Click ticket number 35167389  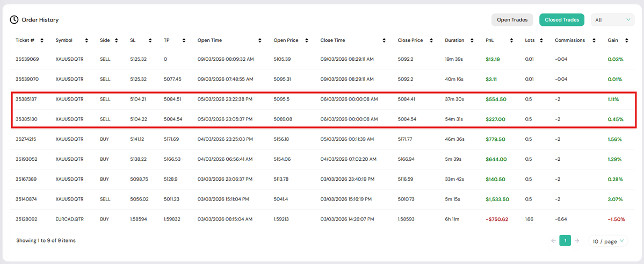[x=26, y=179]
